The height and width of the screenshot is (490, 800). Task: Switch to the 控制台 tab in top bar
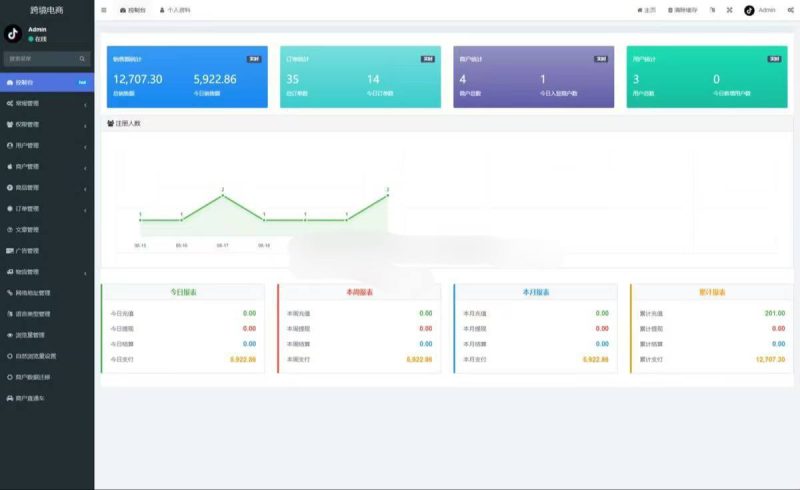[133, 10]
